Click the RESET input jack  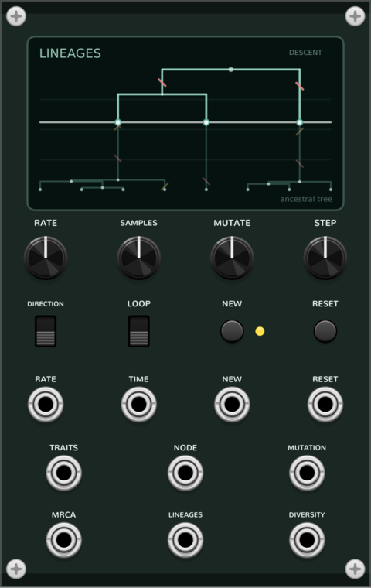coord(325,404)
